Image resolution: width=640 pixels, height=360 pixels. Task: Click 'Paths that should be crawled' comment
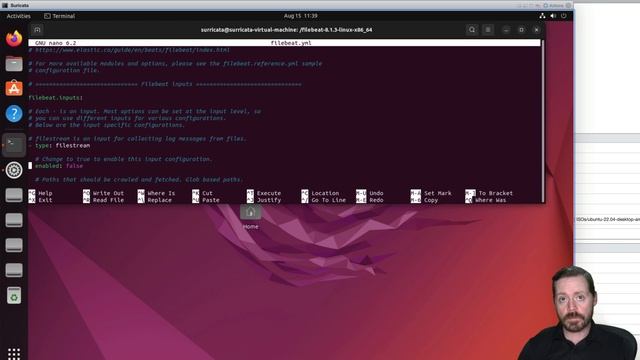(139, 180)
